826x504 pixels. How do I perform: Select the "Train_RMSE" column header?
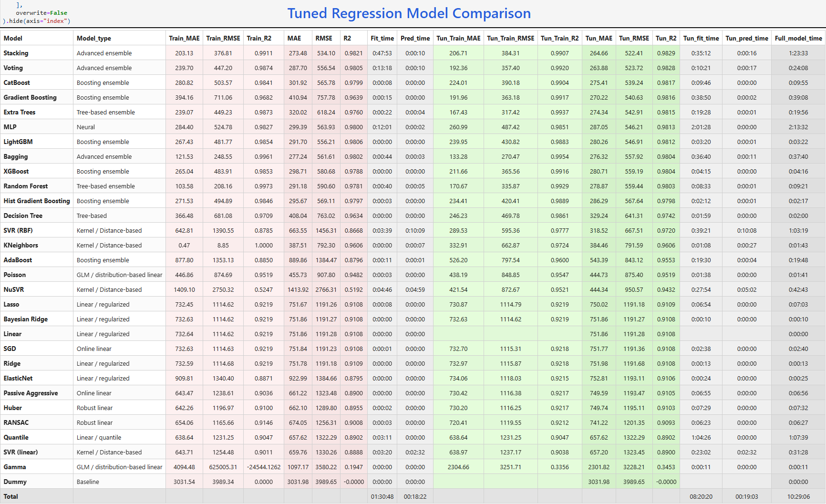pos(223,38)
